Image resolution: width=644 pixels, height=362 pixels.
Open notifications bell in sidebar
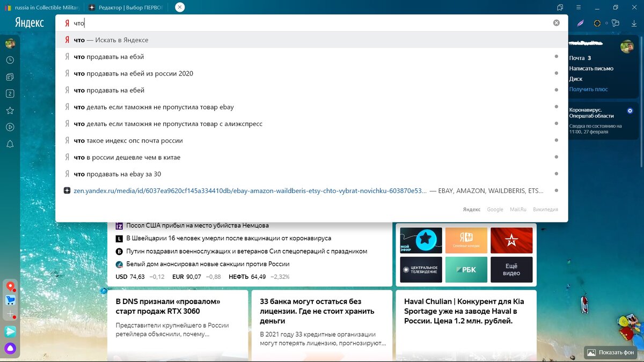pos(10,144)
